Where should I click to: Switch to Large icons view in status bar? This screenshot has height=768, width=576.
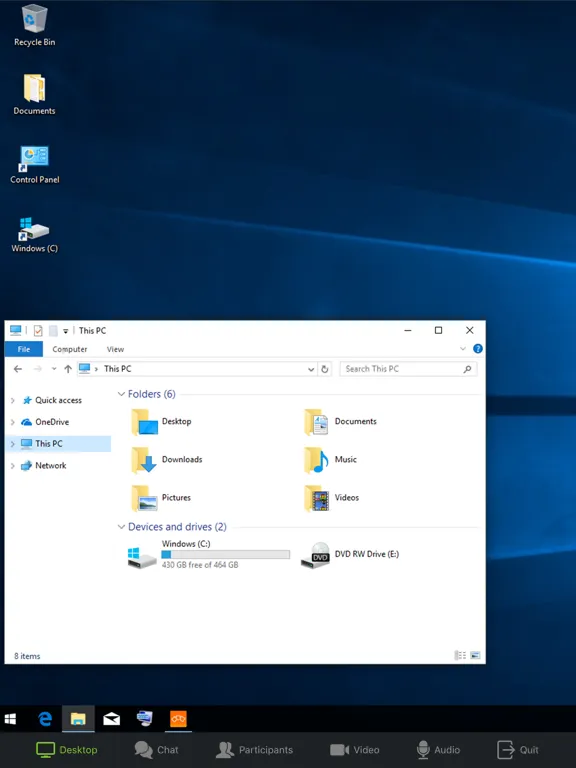click(475, 655)
